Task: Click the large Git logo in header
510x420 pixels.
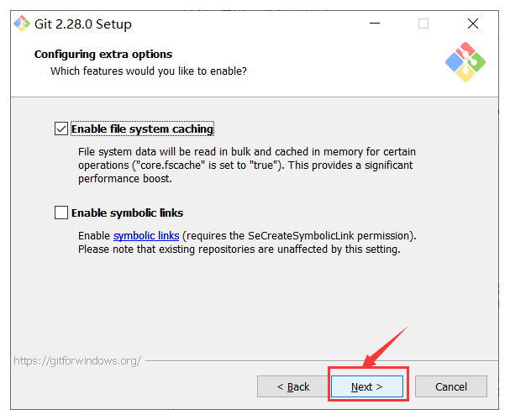Action: click(465, 62)
